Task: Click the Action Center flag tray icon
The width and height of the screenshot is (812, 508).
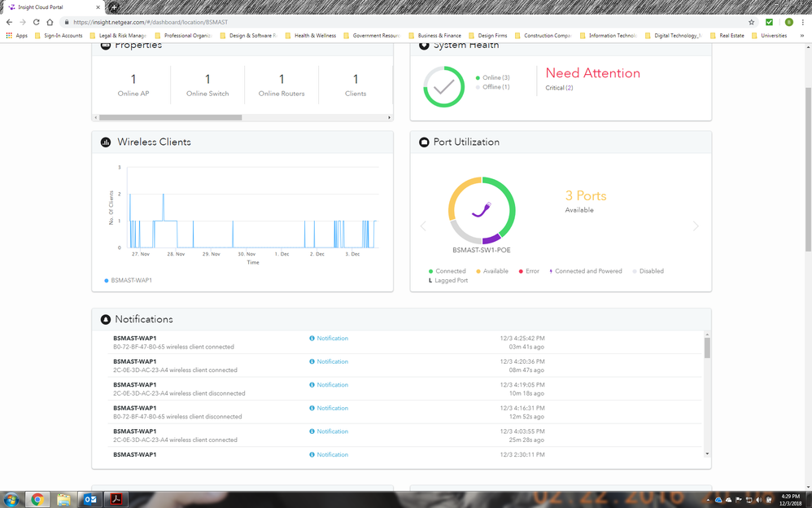Action: click(739, 500)
